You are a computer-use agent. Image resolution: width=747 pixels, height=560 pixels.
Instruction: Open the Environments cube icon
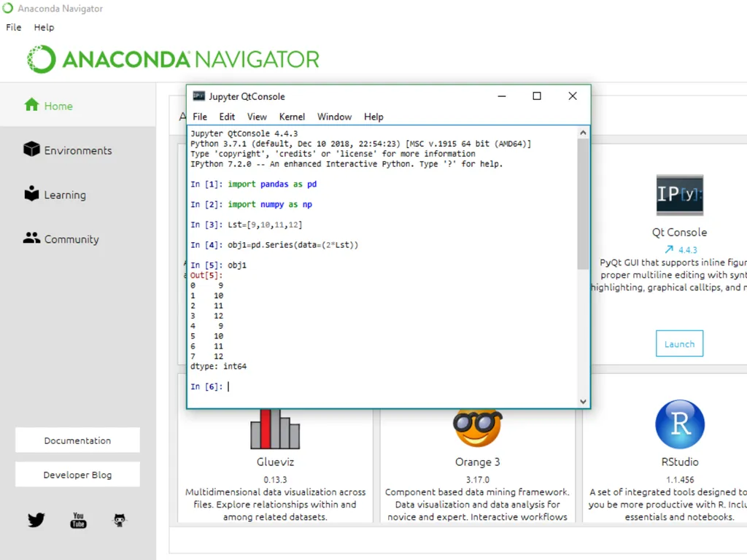(31, 149)
